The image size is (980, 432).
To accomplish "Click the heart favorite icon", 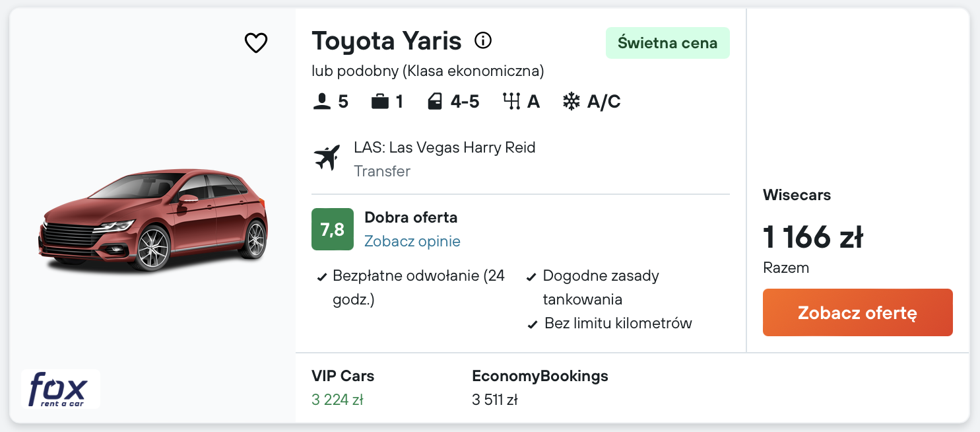I will click(256, 43).
